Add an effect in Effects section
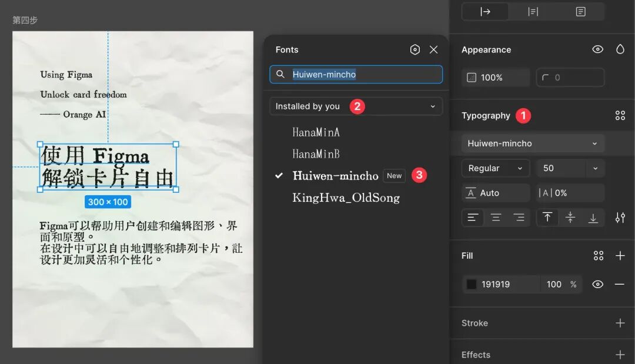 point(620,355)
